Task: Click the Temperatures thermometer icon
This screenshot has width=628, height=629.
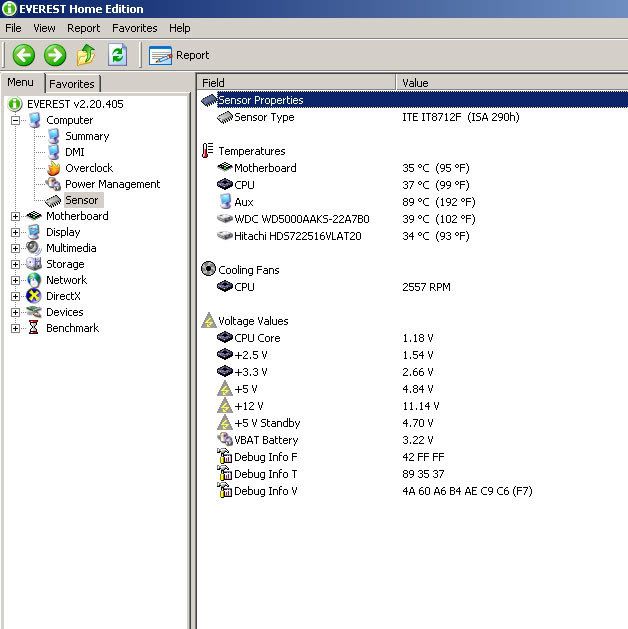Action: click(207, 151)
